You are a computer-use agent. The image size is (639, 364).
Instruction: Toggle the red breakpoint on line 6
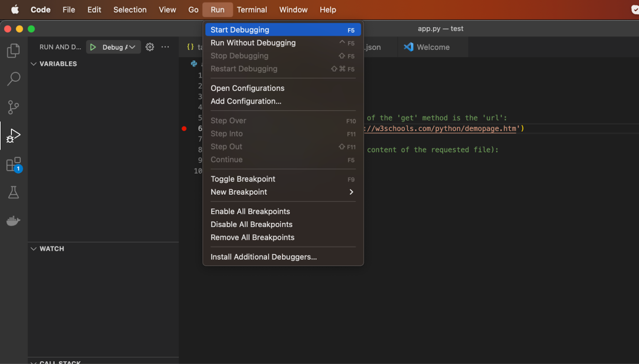coord(184,129)
